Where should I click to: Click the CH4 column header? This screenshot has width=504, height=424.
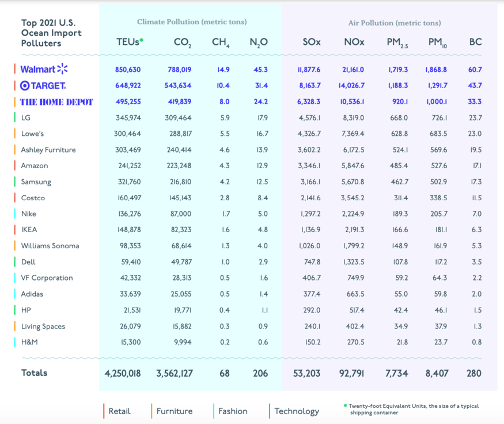(221, 43)
